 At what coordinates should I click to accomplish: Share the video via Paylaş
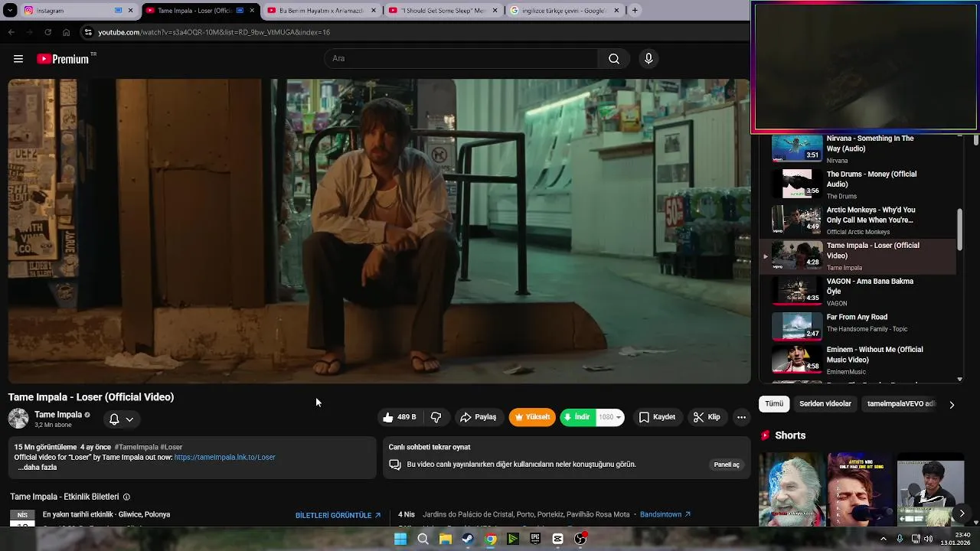(x=478, y=417)
